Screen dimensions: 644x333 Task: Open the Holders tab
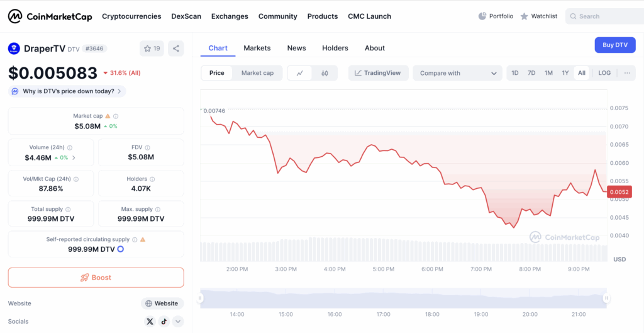click(x=335, y=48)
